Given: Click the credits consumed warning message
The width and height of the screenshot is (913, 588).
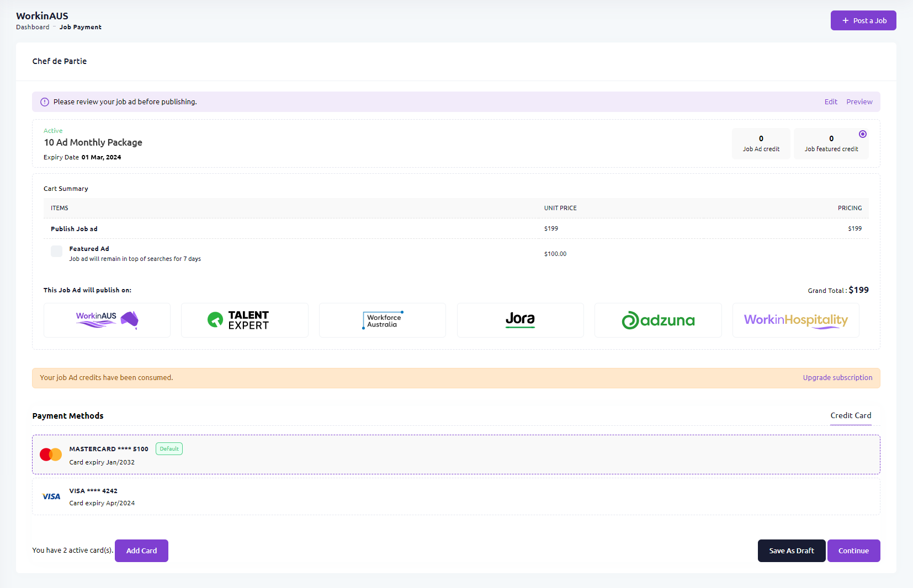Looking at the screenshot, I should click(107, 378).
